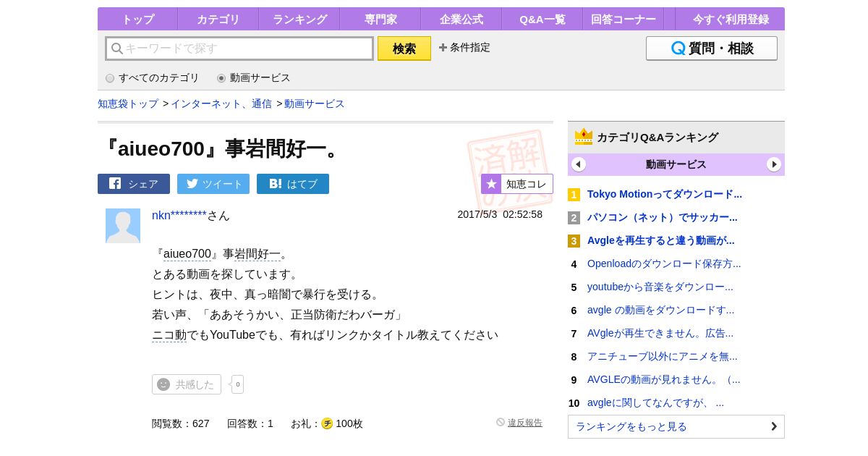Open ranking 1 Tokyo Motionってダウンロード
Image resolution: width=868 pixels, height=456 pixels.
pyautogui.click(x=665, y=194)
